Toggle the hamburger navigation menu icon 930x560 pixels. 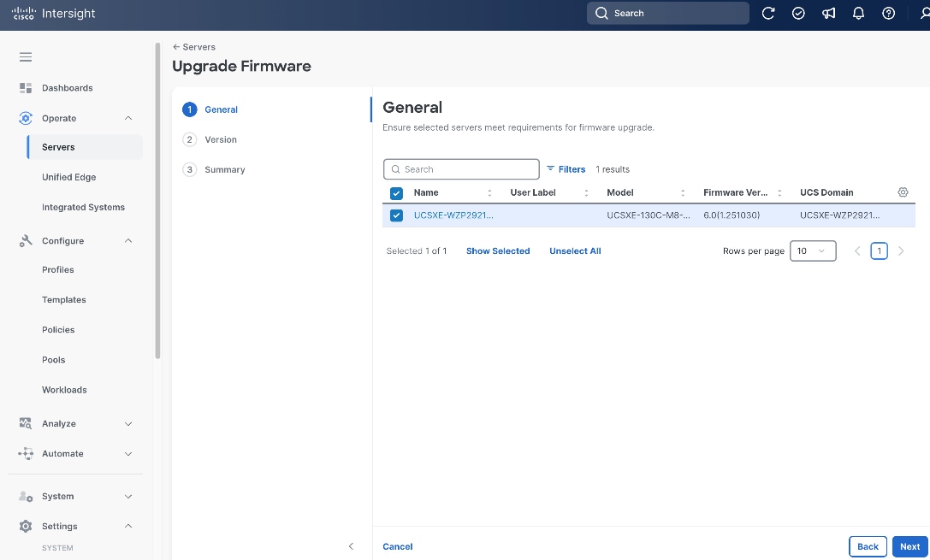click(x=26, y=57)
